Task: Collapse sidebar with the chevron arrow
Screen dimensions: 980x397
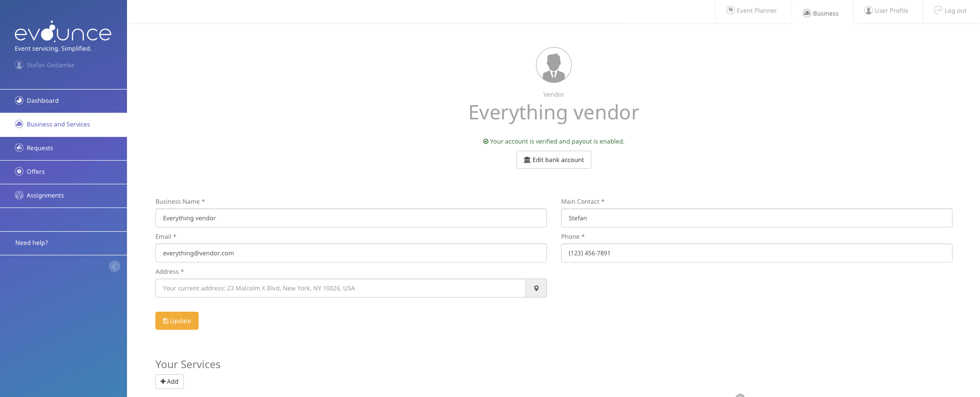Action: point(115,266)
